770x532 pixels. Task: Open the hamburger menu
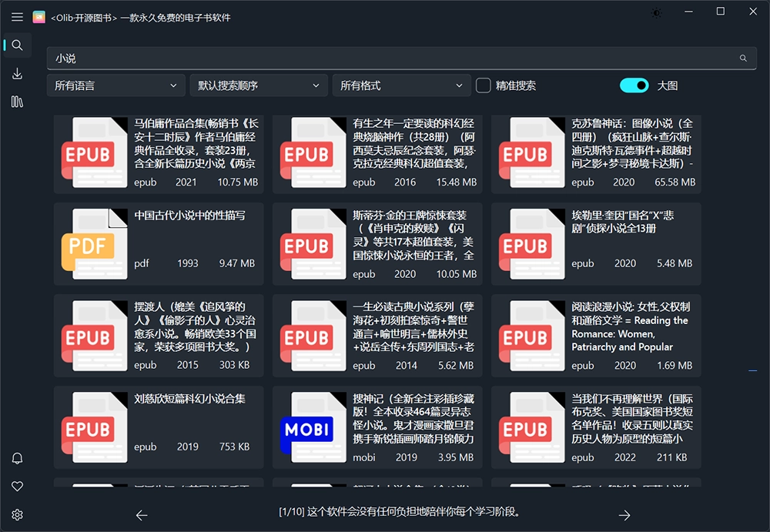pos(17,17)
